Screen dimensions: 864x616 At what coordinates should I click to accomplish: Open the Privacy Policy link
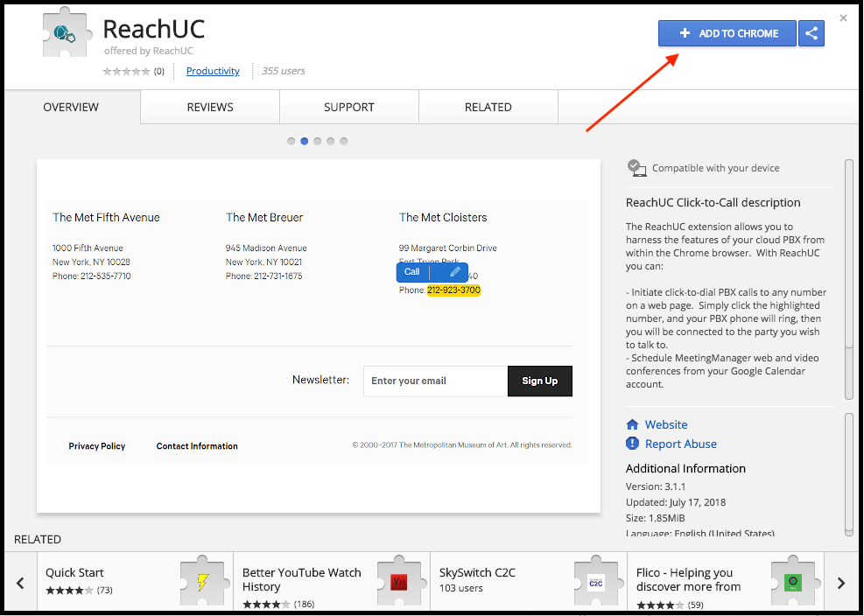(x=96, y=445)
